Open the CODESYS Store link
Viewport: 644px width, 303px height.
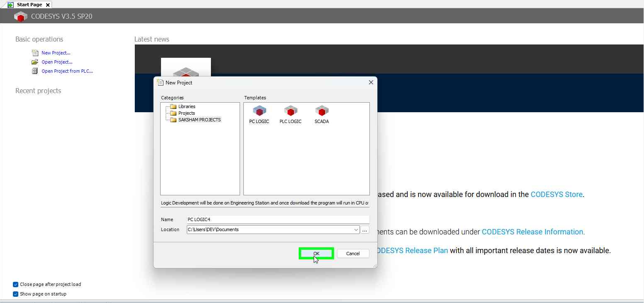(557, 194)
